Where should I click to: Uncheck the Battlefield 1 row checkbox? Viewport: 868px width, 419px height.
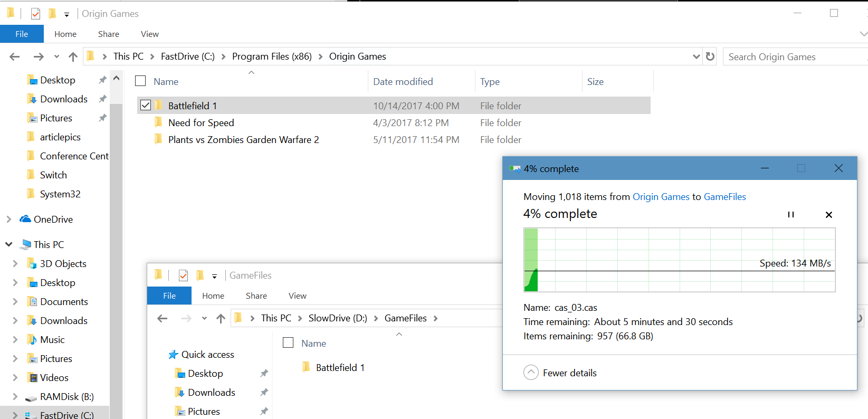coord(146,105)
